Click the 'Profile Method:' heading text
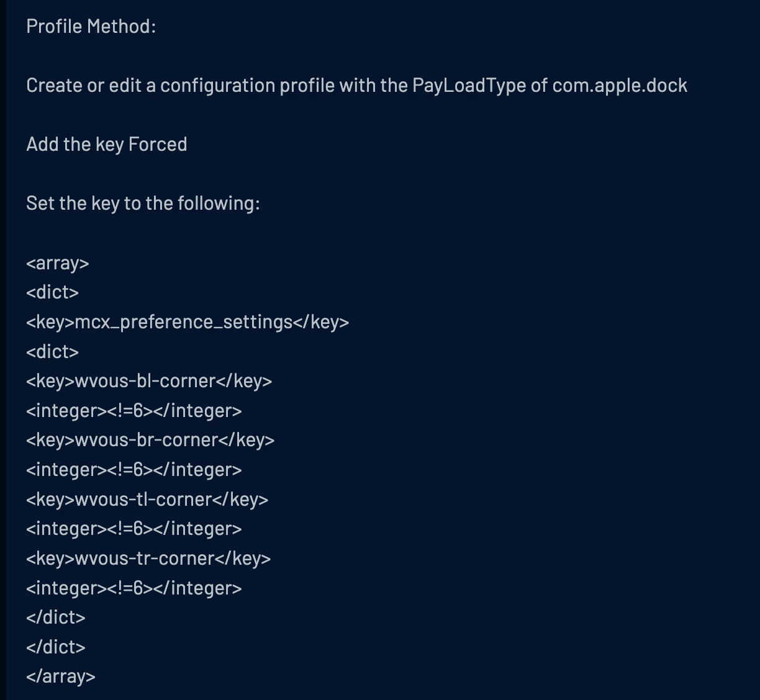Viewport: 760px width, 700px height. pos(91,26)
